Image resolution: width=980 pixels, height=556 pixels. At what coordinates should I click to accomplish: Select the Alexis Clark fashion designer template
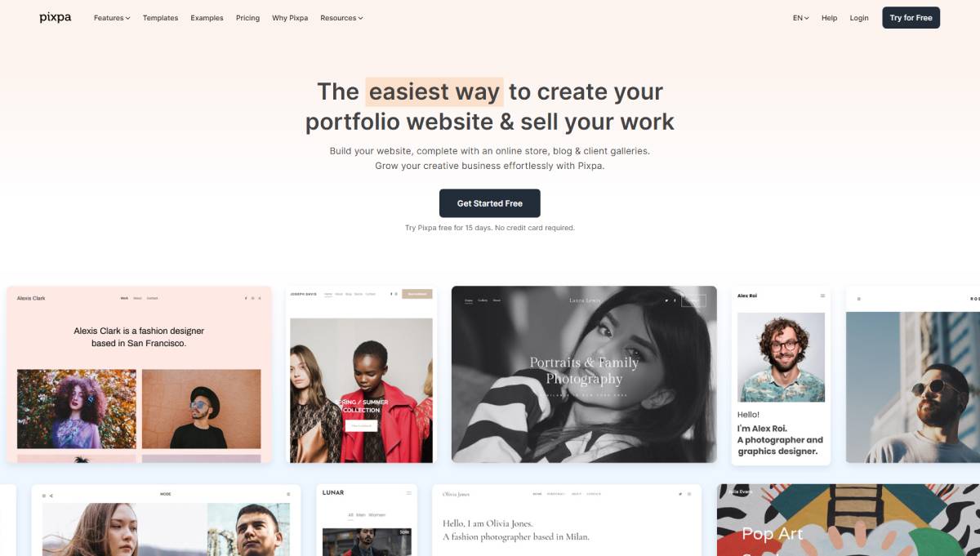(x=139, y=374)
